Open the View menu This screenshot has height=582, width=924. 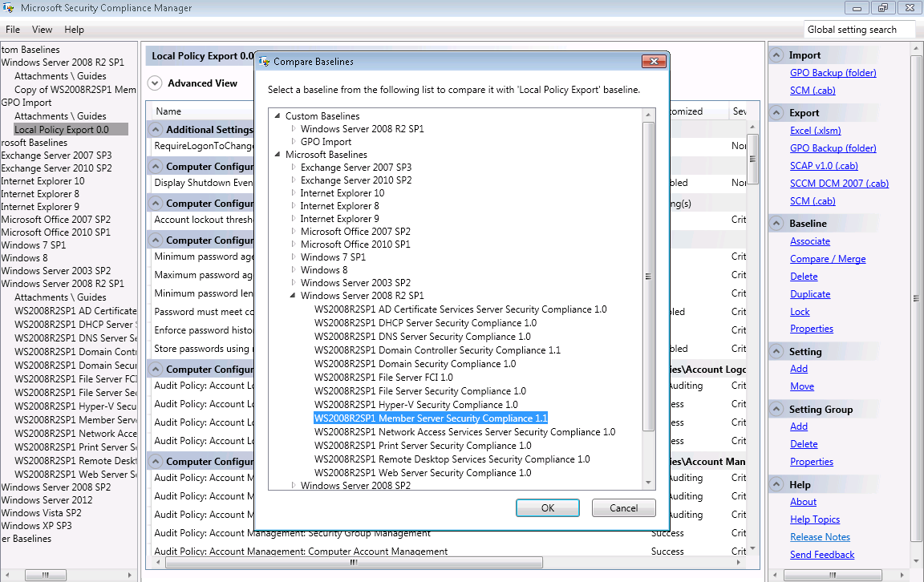pyautogui.click(x=42, y=30)
